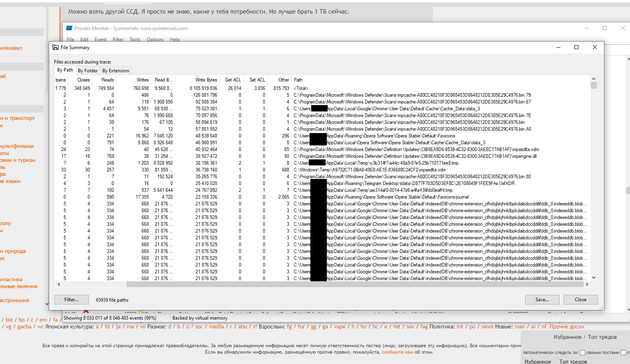The height and width of the screenshot is (364, 630).
Task: Open File menu in Process Monitor
Action: click(x=70, y=40)
